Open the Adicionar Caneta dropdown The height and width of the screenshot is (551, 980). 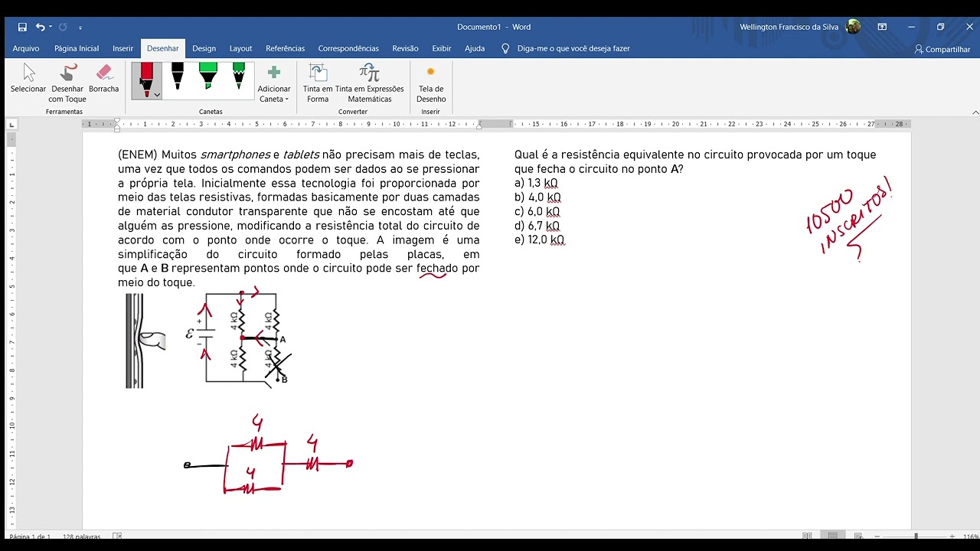coord(273,83)
